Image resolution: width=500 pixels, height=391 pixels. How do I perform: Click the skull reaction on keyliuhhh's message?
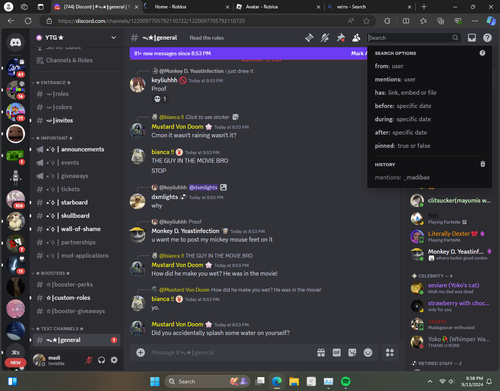click(160, 99)
